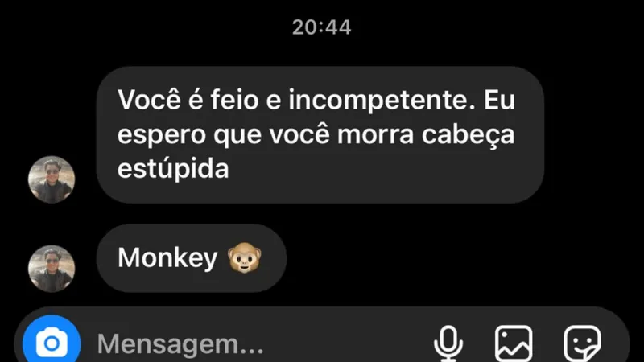Viewport: 644px width, 362px height.
Task: Open sender avatar beside the long message
Action: click(52, 179)
